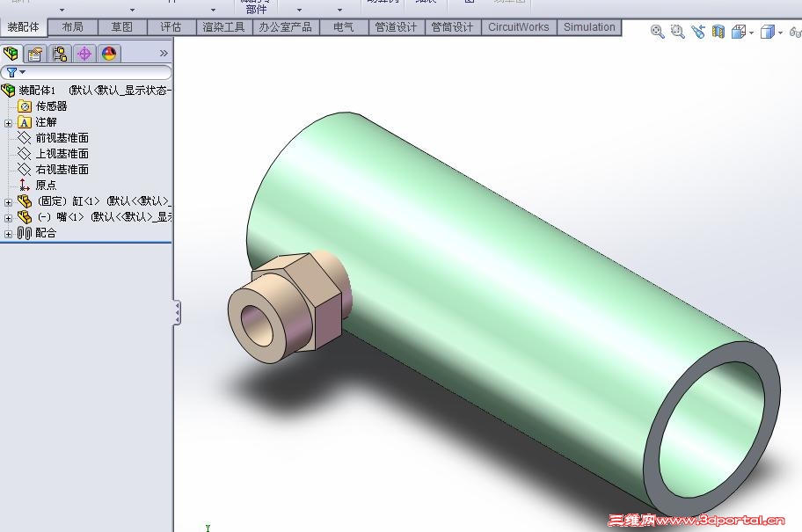
Task: Select the (-) 嘴<1> component
Action: tap(103, 217)
